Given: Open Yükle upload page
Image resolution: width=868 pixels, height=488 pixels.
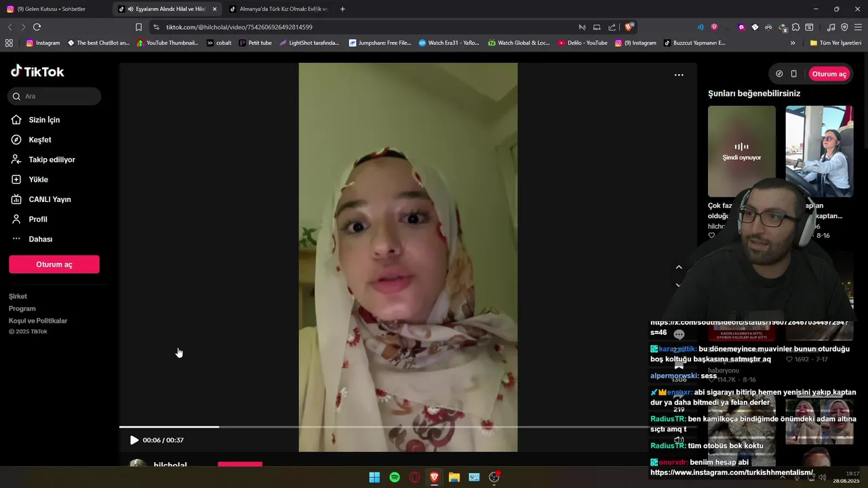Looking at the screenshot, I should (38, 180).
